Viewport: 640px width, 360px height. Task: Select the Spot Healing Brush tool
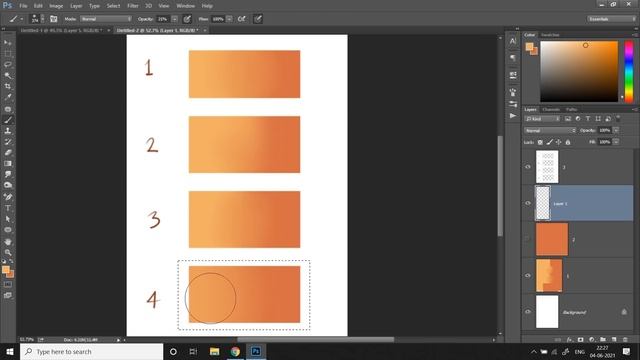(x=8, y=109)
